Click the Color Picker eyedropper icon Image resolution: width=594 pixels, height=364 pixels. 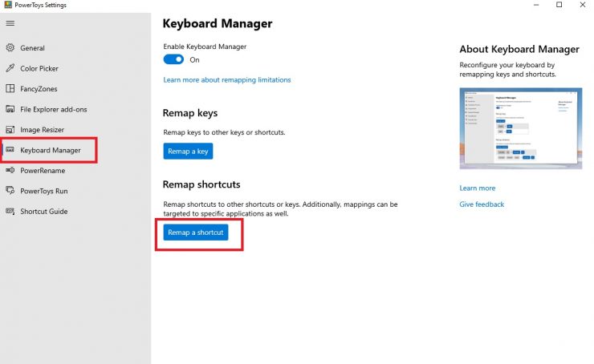(x=10, y=68)
